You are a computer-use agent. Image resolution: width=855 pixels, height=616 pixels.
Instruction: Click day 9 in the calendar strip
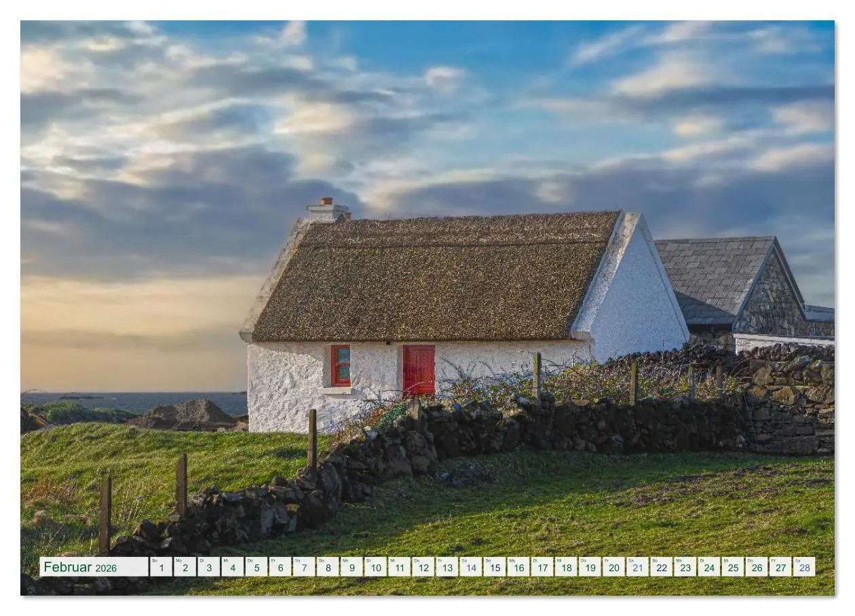(x=351, y=567)
